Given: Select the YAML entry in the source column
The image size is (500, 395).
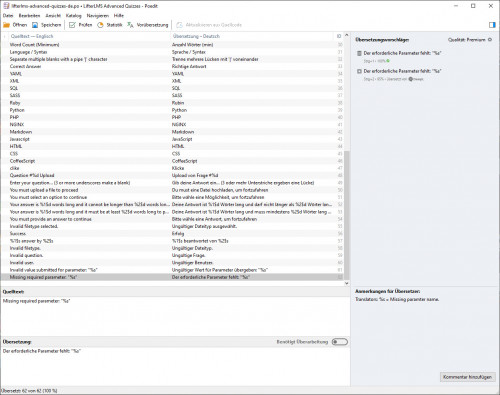Looking at the screenshot, I should point(16,74).
